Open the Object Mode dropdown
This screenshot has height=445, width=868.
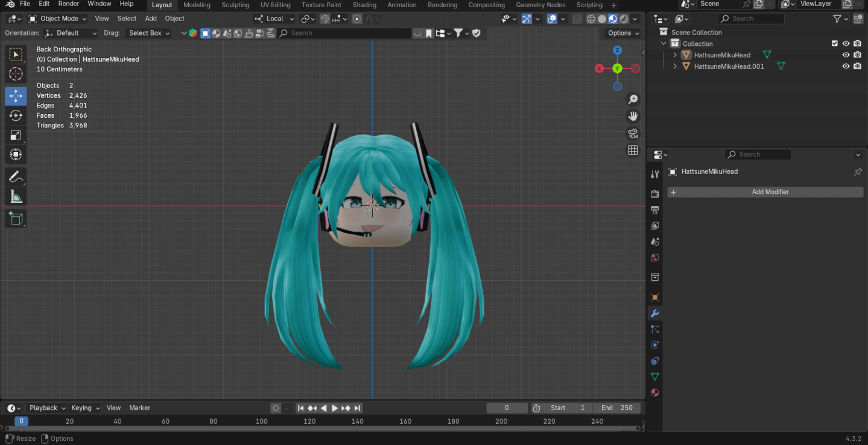[58, 19]
